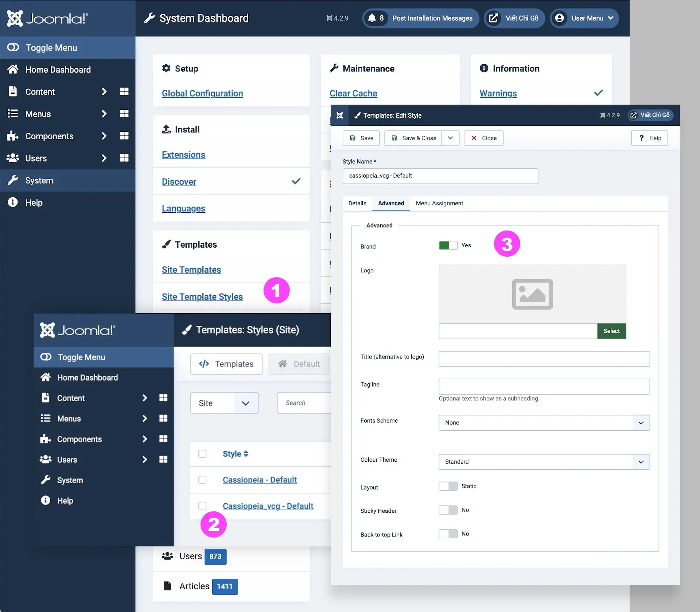This screenshot has height=612, width=700.
Task: Click the logo image placeholder thumbnail
Action: (532, 294)
